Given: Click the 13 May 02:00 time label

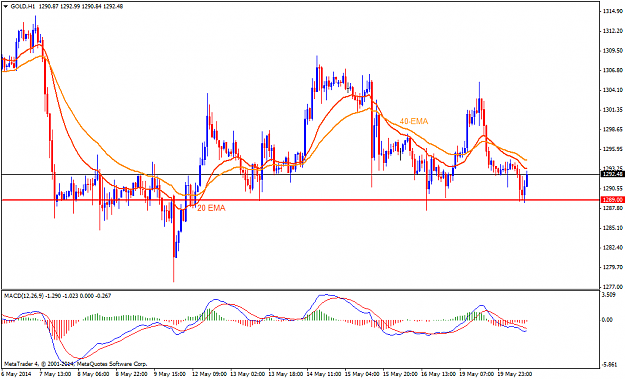Looking at the screenshot, I should 247,375.
